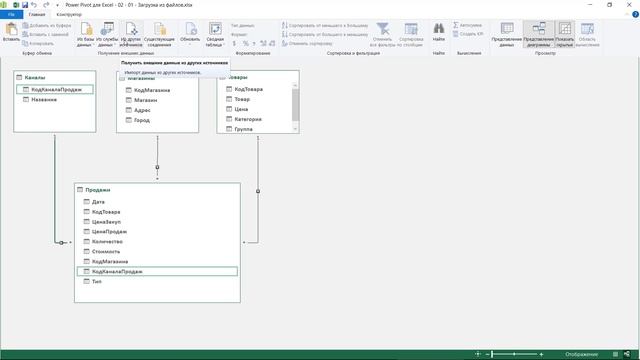Click scrollbar thumb in Товары table
This screenshot has height=360, width=640.
295,104
